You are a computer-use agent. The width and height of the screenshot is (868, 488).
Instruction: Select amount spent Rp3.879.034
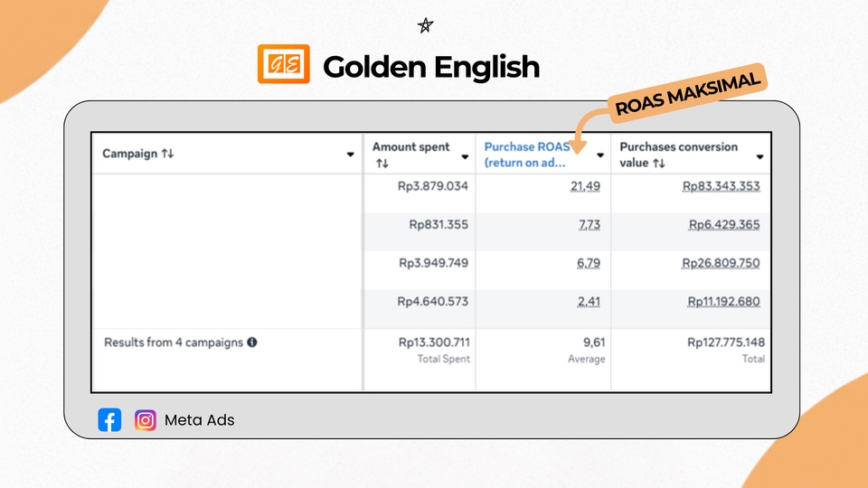point(433,186)
